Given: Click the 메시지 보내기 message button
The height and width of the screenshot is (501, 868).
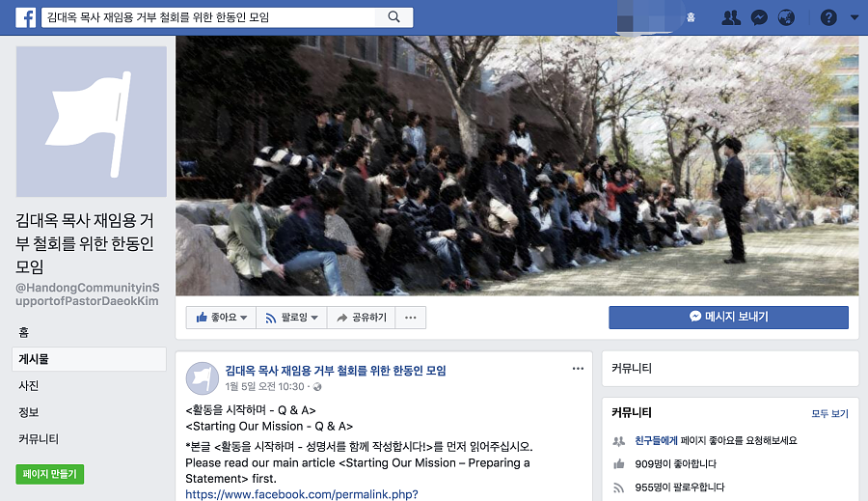Looking at the screenshot, I should 728,317.
